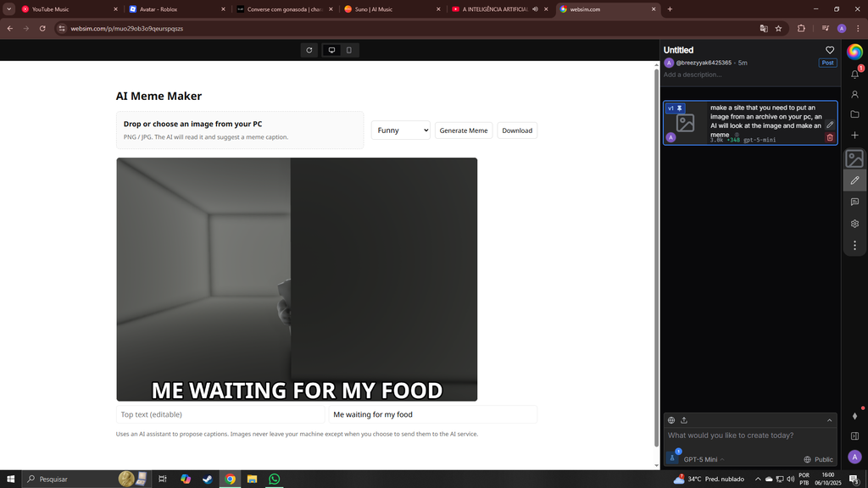Open the Funny style dropdown
The width and height of the screenshot is (868, 488).
click(x=400, y=130)
